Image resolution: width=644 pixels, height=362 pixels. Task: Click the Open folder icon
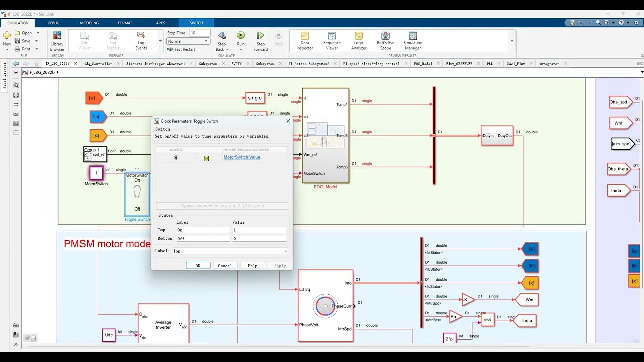click(17, 33)
